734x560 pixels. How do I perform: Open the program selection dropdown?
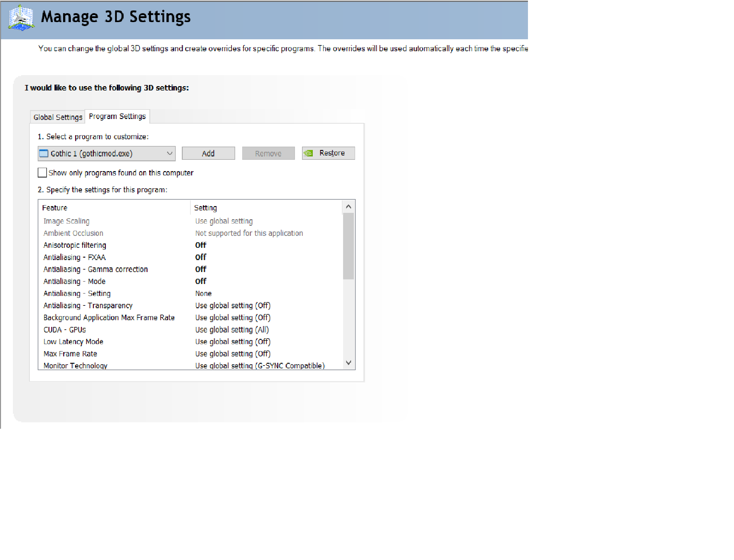pyautogui.click(x=169, y=153)
